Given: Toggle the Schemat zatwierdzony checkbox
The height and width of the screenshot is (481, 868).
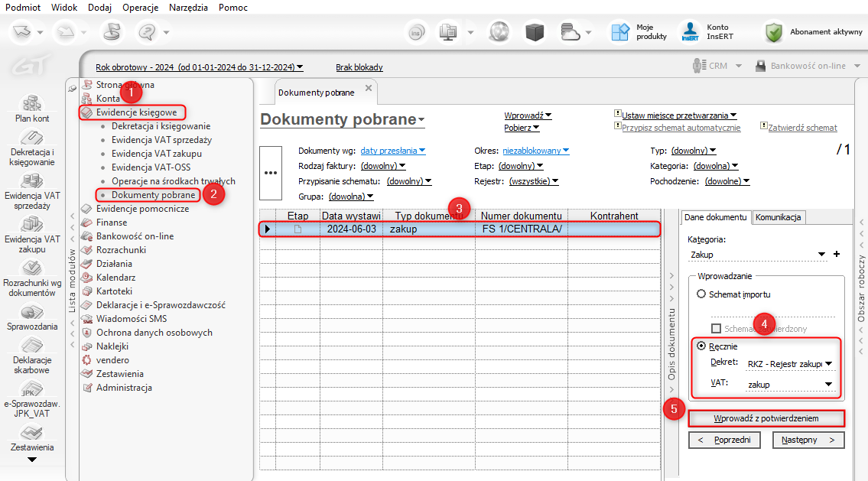Looking at the screenshot, I should pos(717,329).
